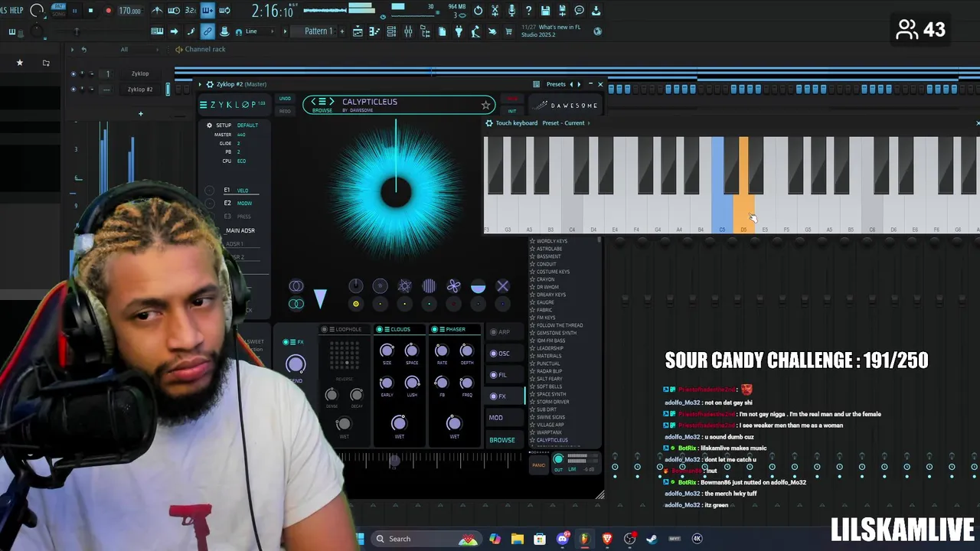This screenshot has width=980, height=551.
Task: Click the UNDO button in Zyklop
Action: coord(285,99)
